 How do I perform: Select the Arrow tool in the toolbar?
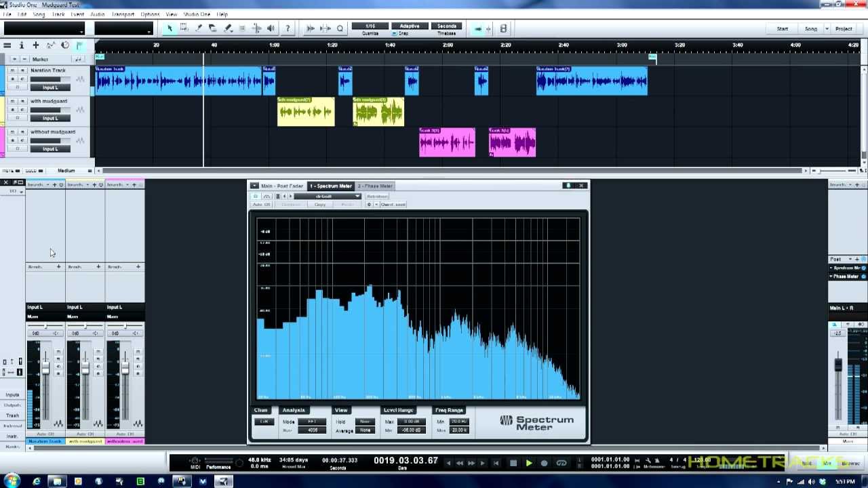170,28
